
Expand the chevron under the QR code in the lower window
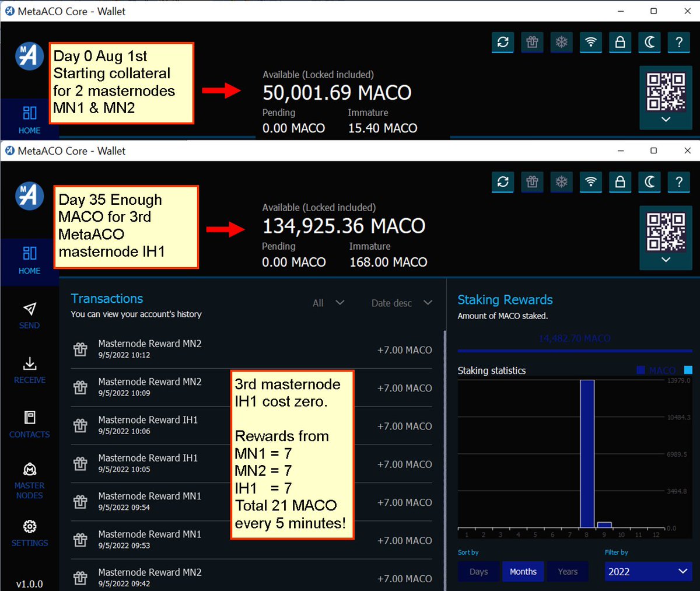click(x=666, y=260)
